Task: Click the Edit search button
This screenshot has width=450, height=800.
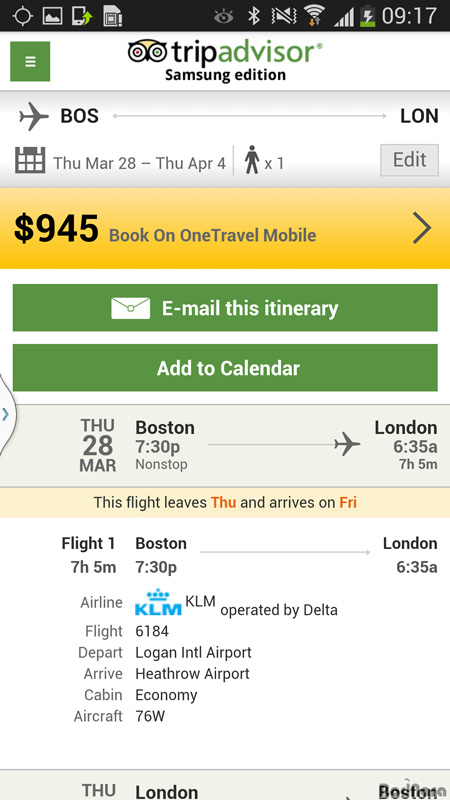Action: [409, 160]
